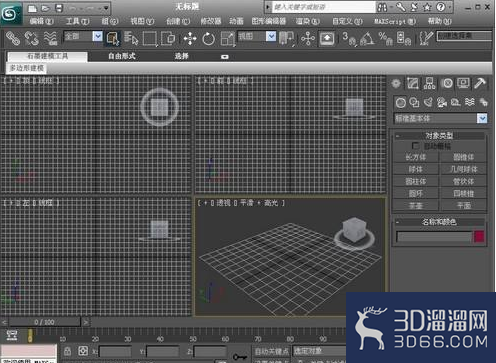Screen dimensions: 496x363
Task: Open the Display command panel tab
Action: [463, 83]
